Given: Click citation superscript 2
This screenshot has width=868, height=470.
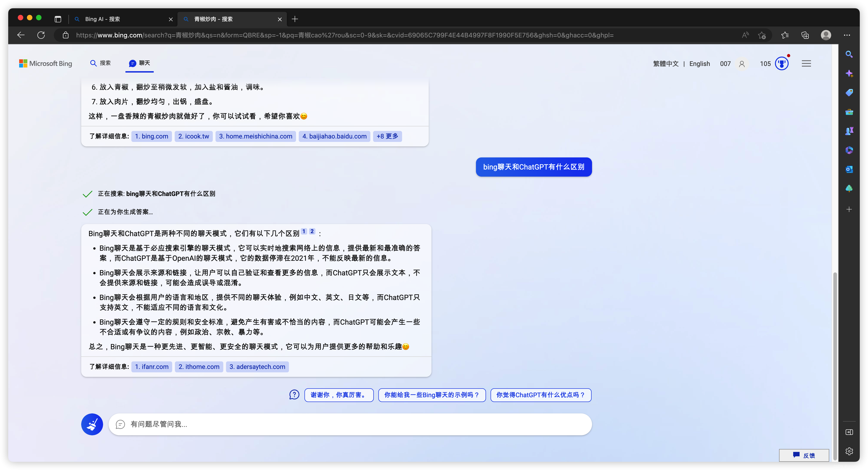Looking at the screenshot, I should click(312, 231).
